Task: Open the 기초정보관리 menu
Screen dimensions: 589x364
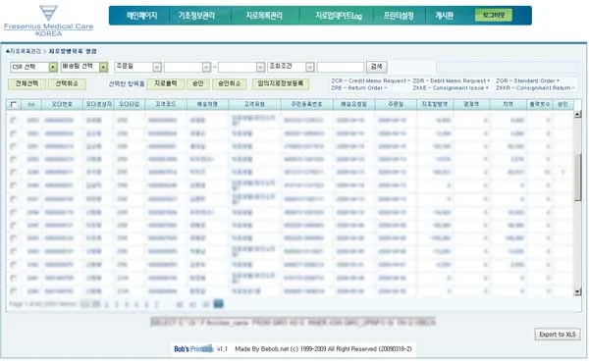Action: (x=196, y=16)
